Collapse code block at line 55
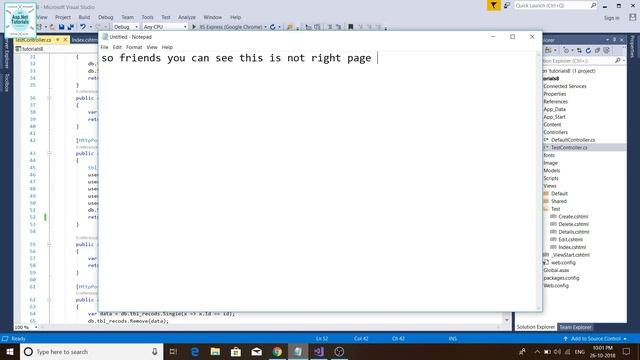This screenshot has width=640, height=360. click(49, 244)
